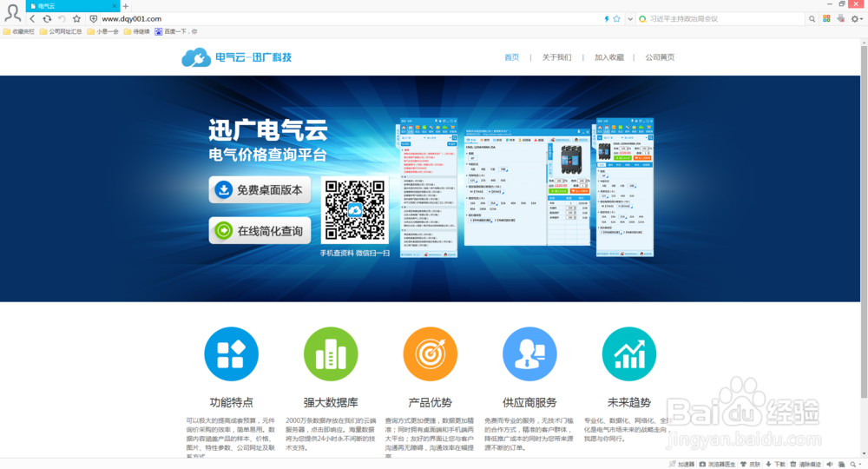Click the scrollbar down arrow
Viewport: 868px width, 469px height.
[864, 454]
